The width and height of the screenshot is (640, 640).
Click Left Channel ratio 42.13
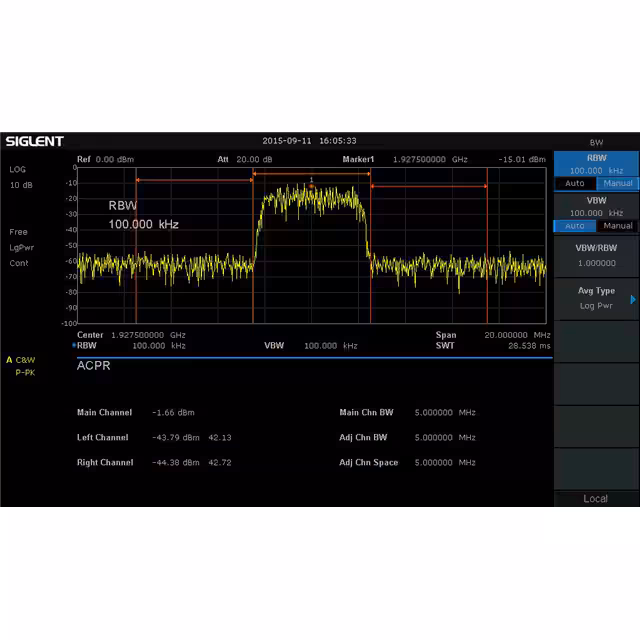point(220,438)
